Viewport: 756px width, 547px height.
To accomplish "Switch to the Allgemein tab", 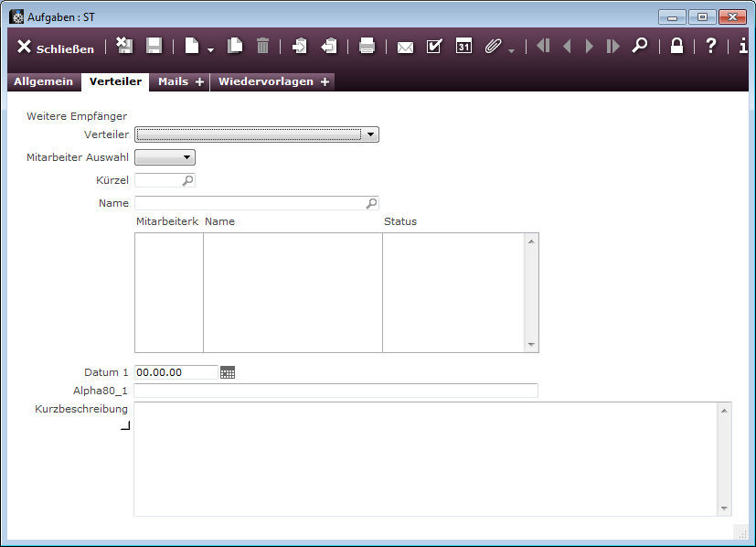I will click(43, 81).
